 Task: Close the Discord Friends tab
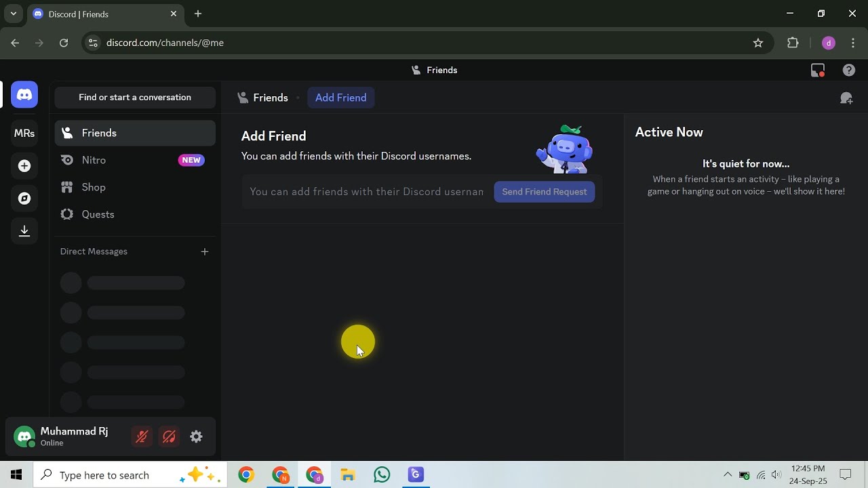coord(174,14)
